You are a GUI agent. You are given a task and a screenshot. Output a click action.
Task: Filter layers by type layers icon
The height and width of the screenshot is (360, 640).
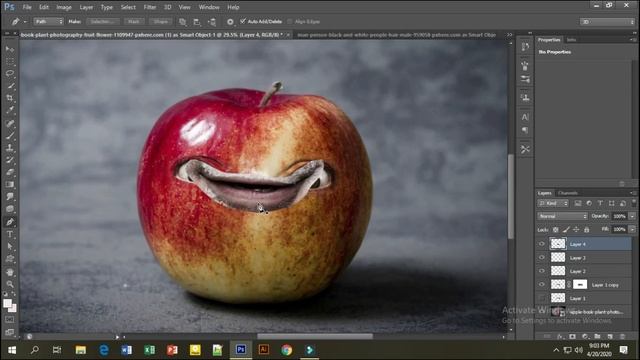(600, 203)
